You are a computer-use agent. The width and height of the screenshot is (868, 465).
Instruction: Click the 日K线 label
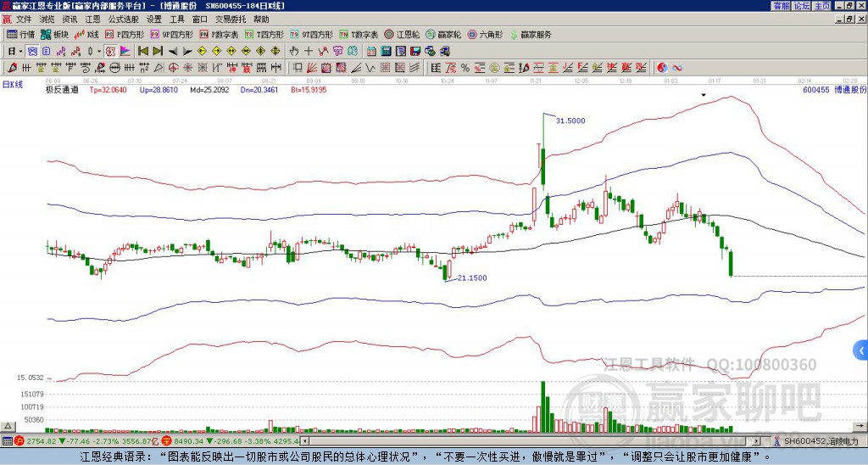point(13,84)
